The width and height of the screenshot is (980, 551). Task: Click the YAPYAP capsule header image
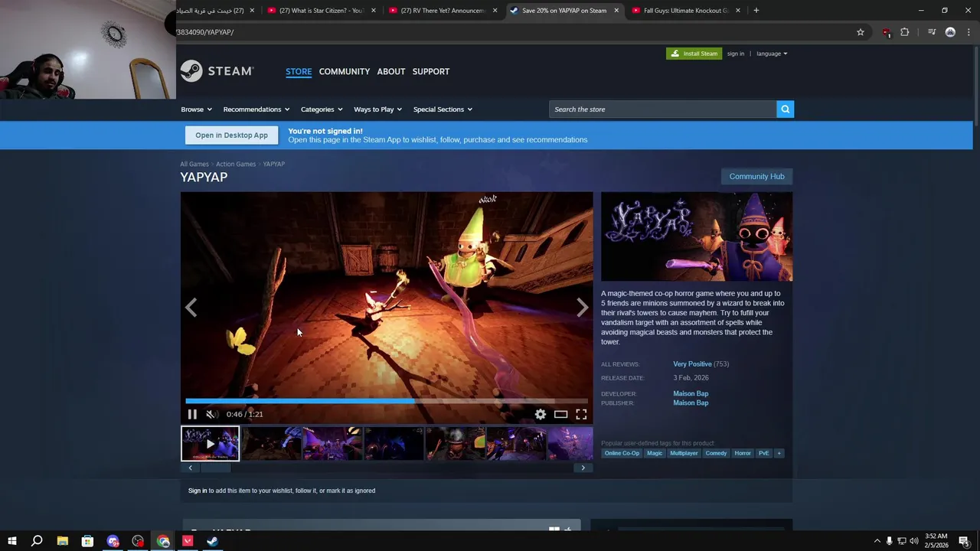click(697, 236)
